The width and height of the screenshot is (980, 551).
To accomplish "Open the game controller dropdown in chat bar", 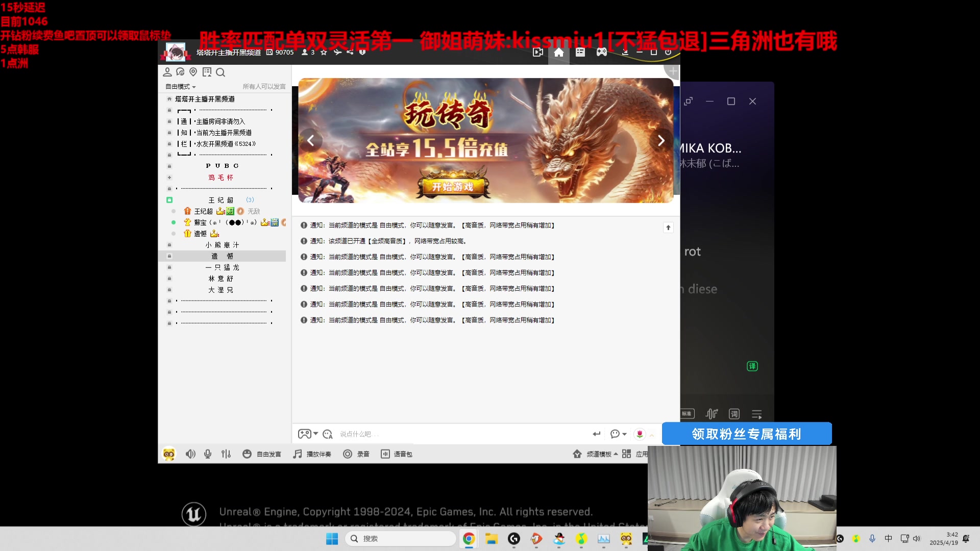I will tap(308, 434).
